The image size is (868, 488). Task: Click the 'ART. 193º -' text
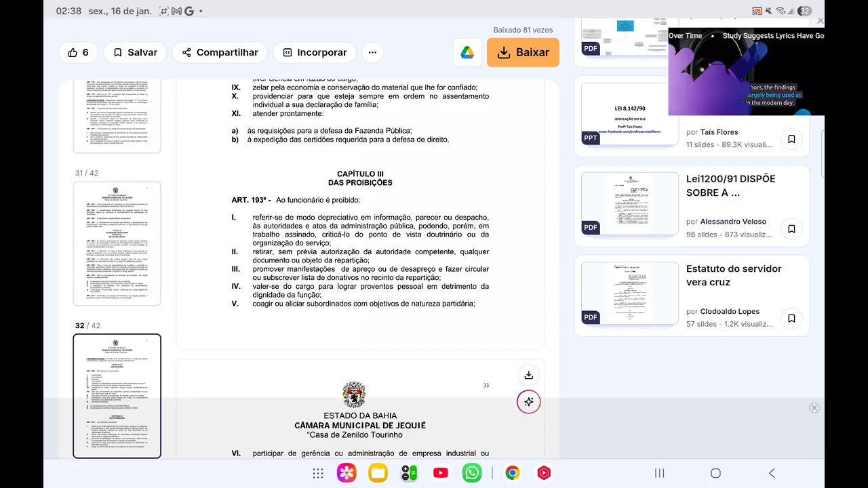tap(251, 200)
